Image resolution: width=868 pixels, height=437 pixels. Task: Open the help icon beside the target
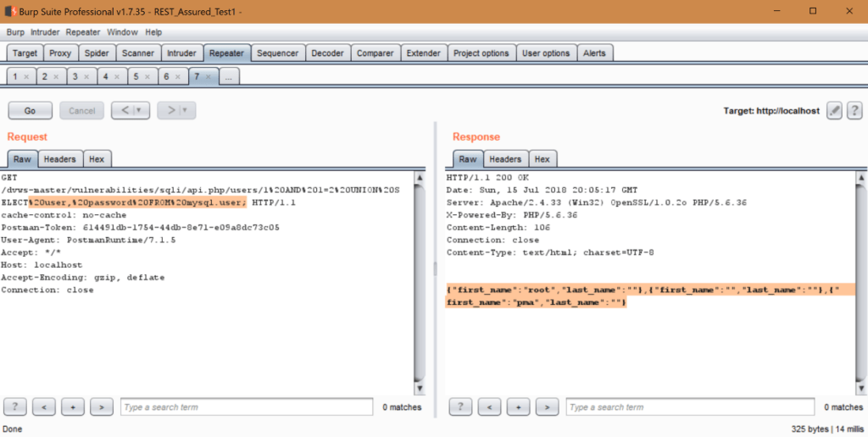(854, 111)
